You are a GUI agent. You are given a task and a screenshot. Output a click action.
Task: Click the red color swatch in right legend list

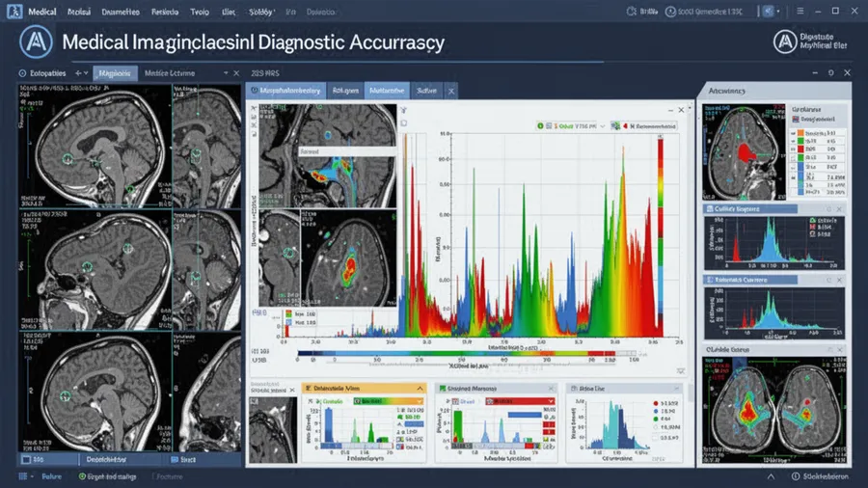point(800,149)
